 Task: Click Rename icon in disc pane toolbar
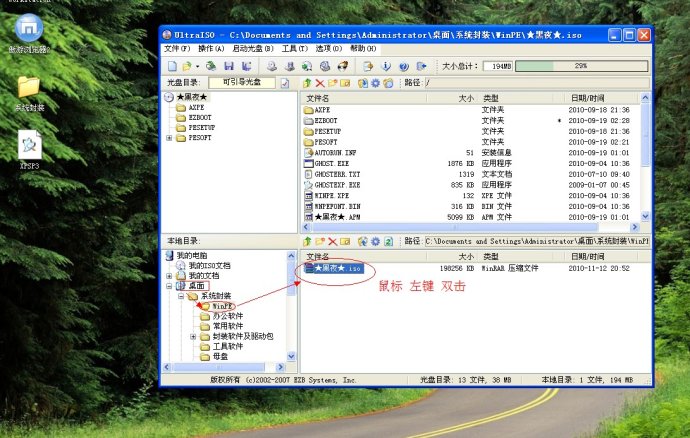point(345,83)
